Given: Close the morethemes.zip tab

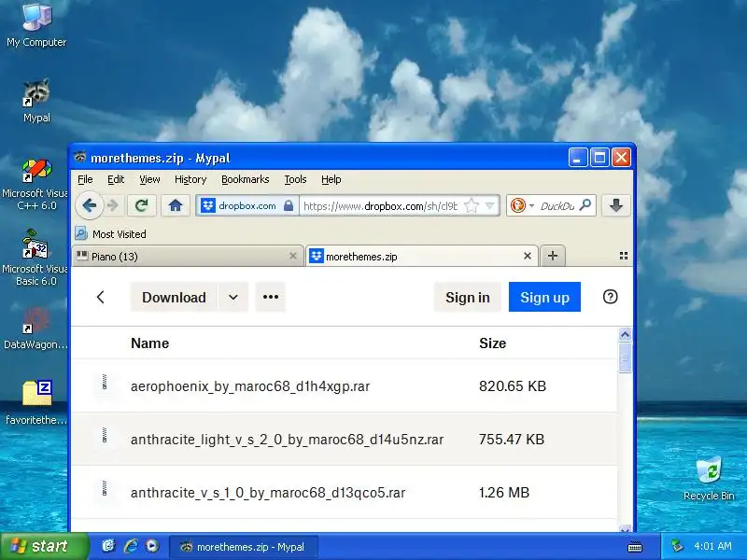Looking at the screenshot, I should point(528,256).
